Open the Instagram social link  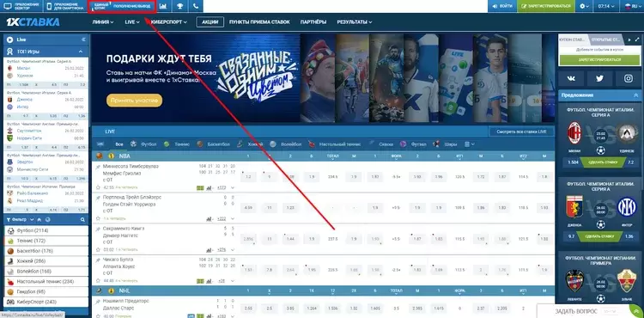coord(628,78)
